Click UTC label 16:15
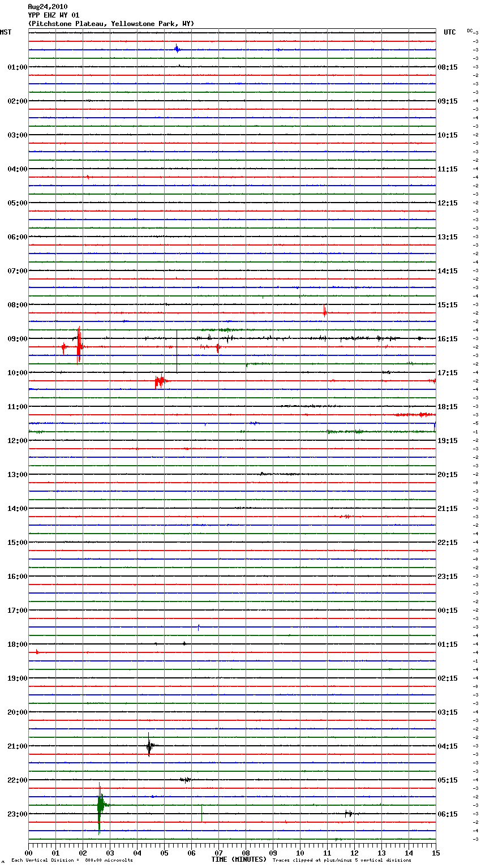This screenshot has width=481, height=868. [x=448, y=339]
